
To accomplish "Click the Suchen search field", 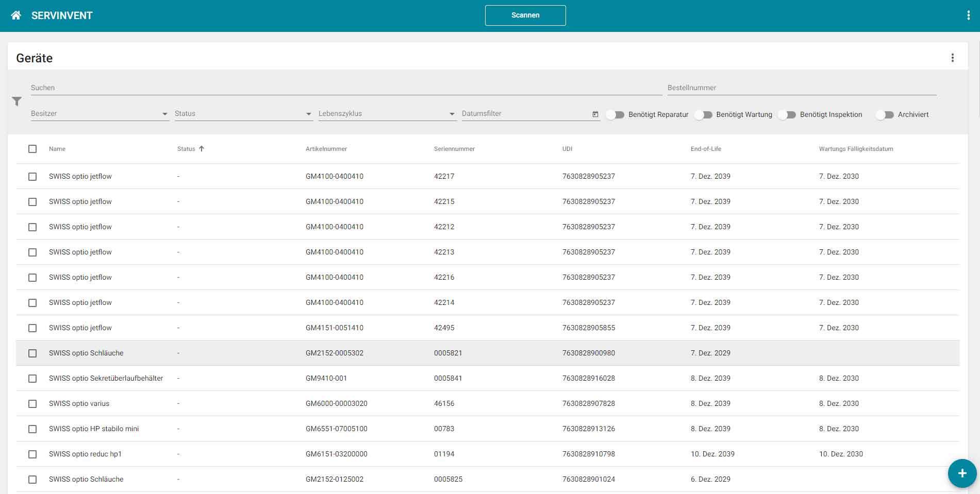I will click(345, 88).
